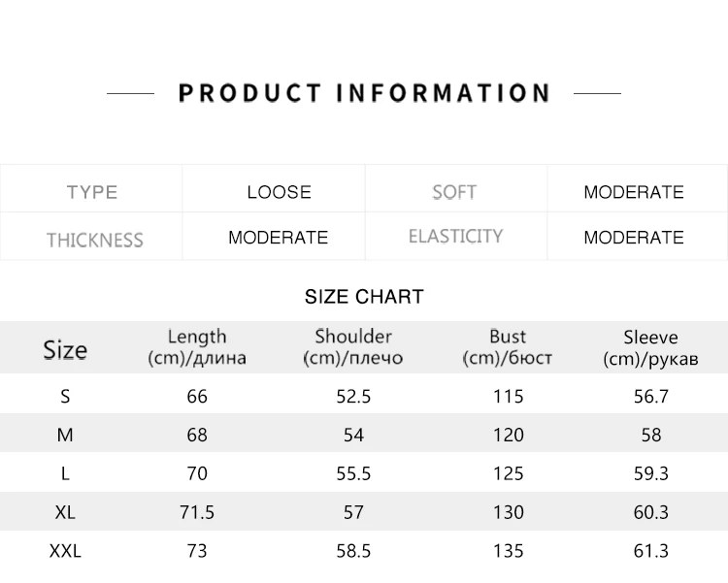Select the shoulder value 58.5
The width and height of the screenshot is (728, 583).
pos(353,551)
